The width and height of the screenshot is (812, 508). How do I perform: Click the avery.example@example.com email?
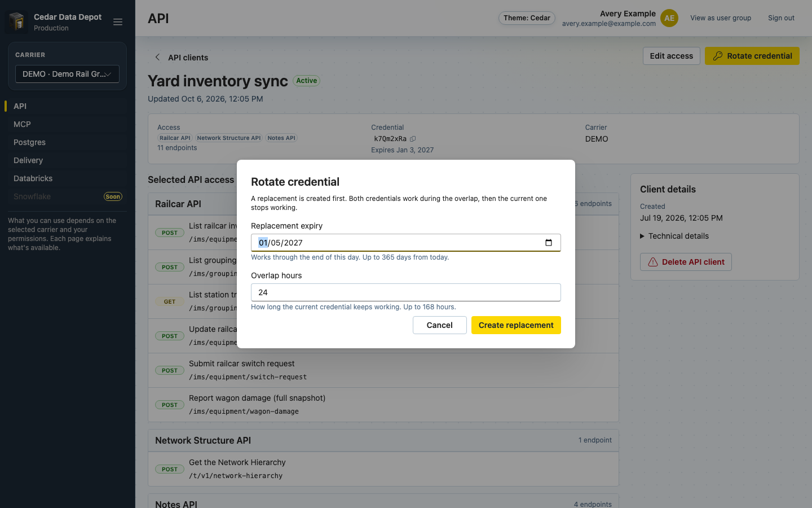(609, 24)
